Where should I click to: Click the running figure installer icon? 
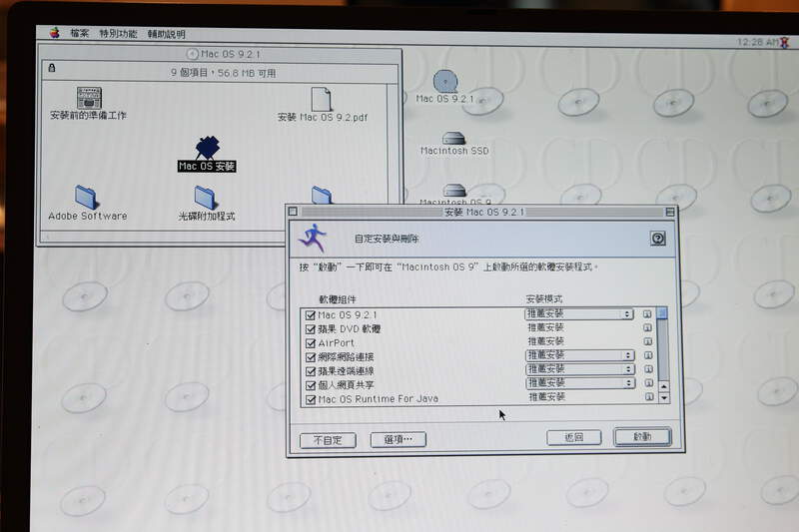tap(314, 238)
